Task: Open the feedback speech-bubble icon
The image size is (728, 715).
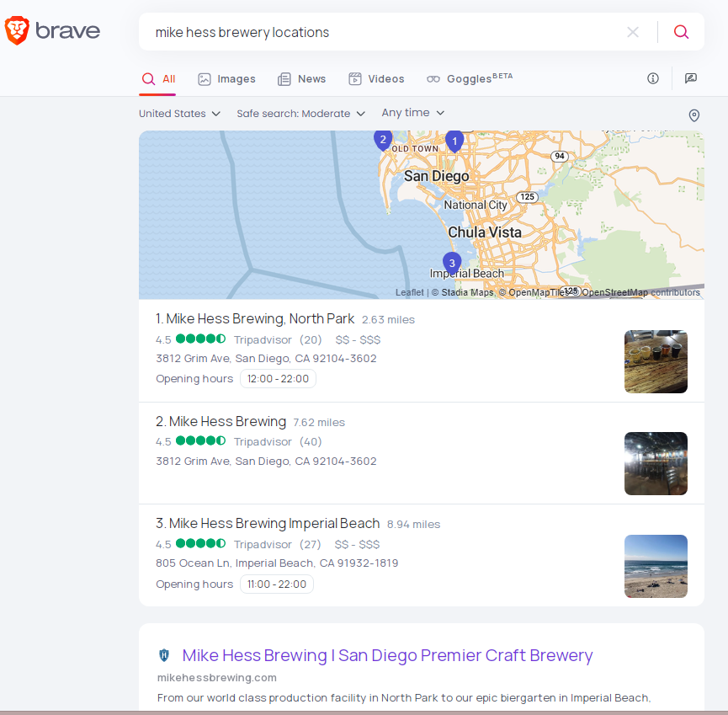Action: coord(691,78)
